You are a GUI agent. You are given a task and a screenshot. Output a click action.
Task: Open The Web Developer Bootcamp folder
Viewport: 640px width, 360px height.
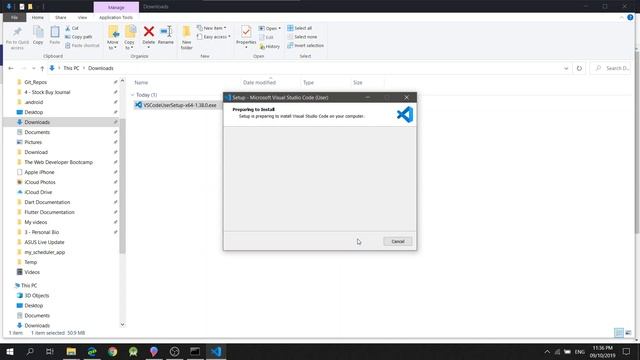point(58,162)
